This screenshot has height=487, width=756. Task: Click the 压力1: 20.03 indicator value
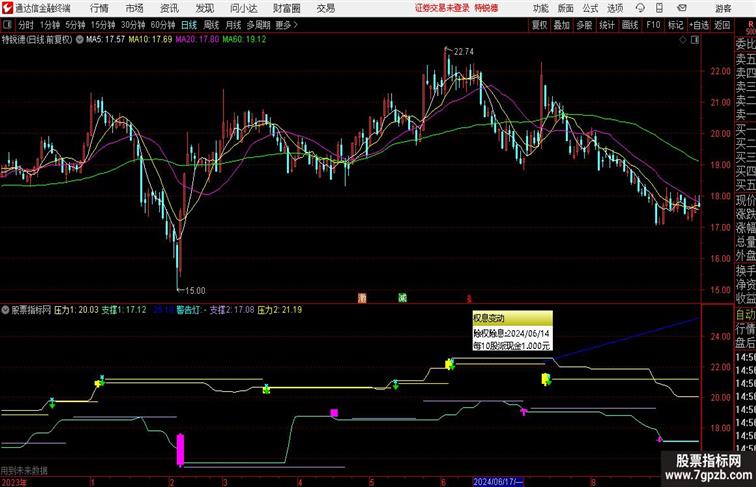(x=76, y=310)
